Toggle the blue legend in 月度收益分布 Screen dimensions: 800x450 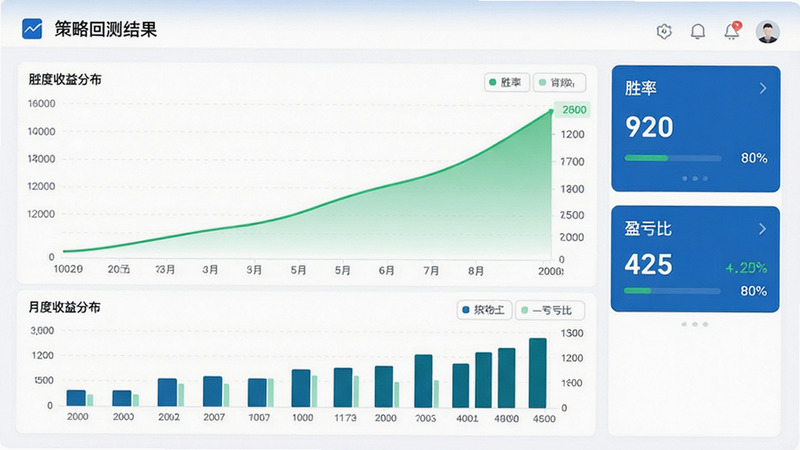[484, 310]
